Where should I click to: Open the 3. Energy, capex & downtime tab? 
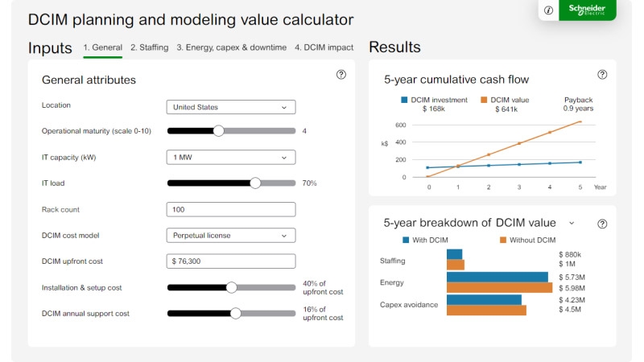click(x=231, y=47)
